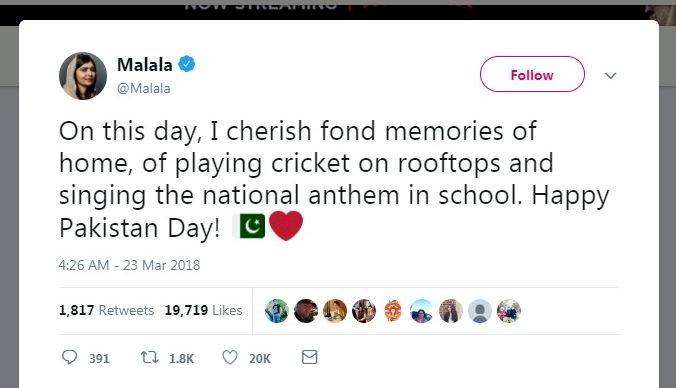Click the 20K likes count
676x388 pixels.
(260, 359)
